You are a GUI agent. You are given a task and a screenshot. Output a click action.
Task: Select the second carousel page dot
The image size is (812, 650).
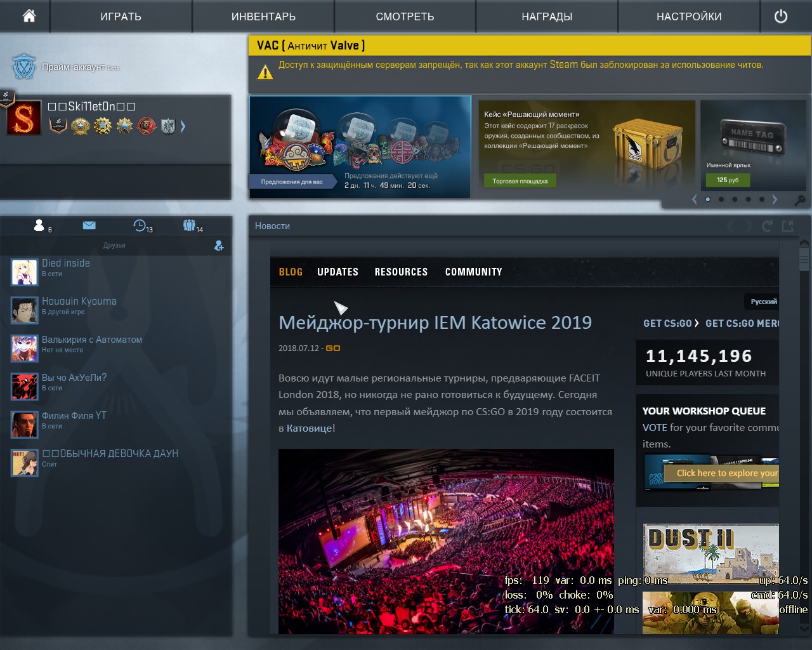pos(721,199)
